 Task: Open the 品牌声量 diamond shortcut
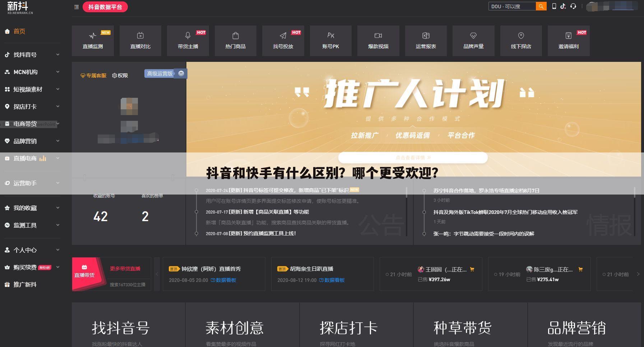[x=473, y=41]
